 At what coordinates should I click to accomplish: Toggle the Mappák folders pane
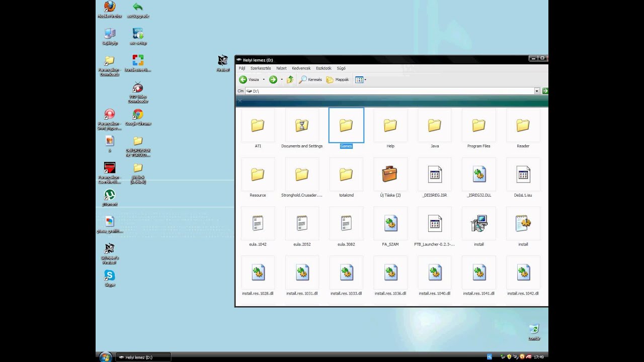[x=338, y=79]
